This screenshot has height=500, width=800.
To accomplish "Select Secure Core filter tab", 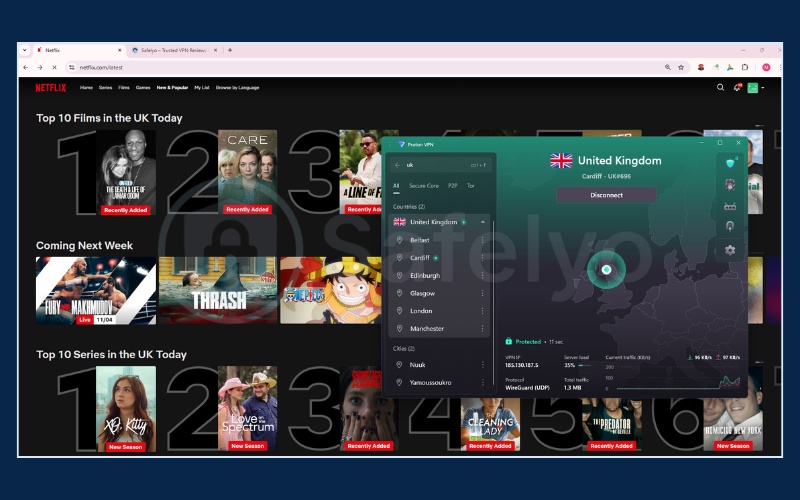I will pyautogui.click(x=423, y=186).
